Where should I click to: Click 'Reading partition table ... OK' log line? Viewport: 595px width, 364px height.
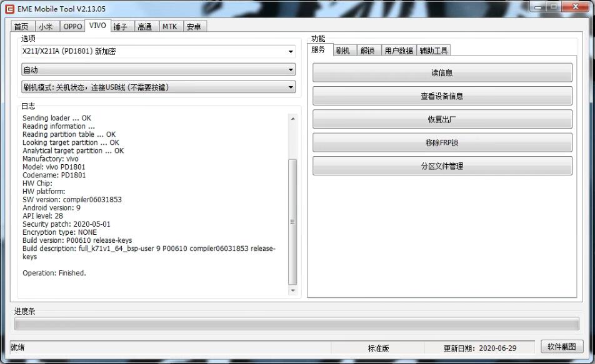(69, 134)
